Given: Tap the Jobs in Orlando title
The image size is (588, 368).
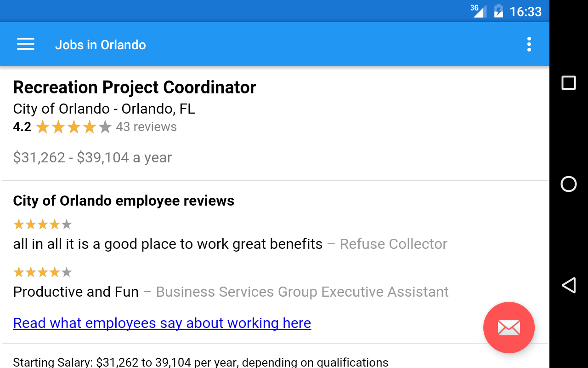Looking at the screenshot, I should [x=100, y=45].
